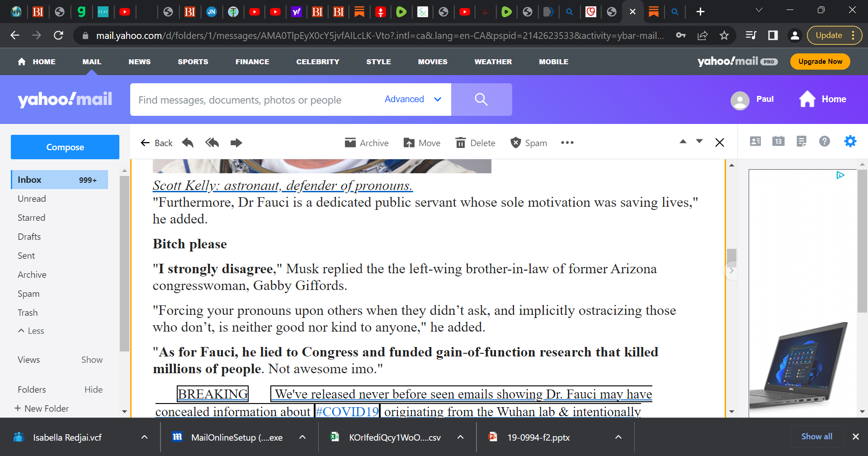
Task: Delete the current message
Action: tap(475, 143)
